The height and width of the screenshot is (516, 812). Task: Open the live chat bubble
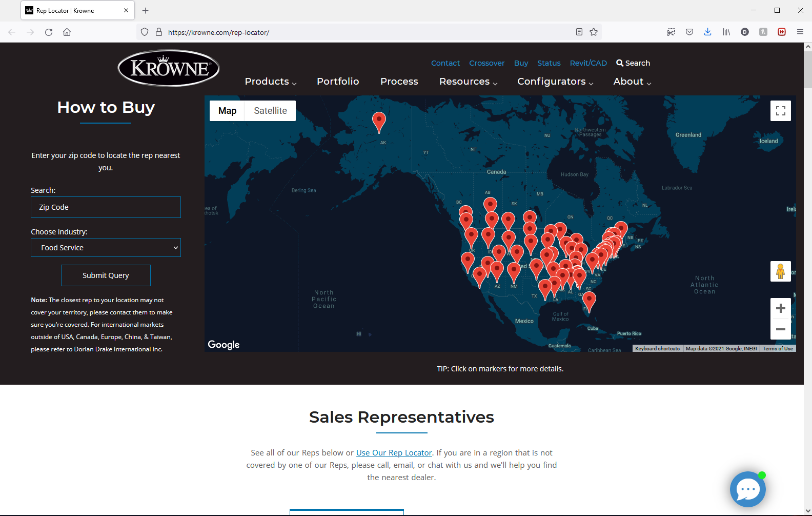pos(748,489)
